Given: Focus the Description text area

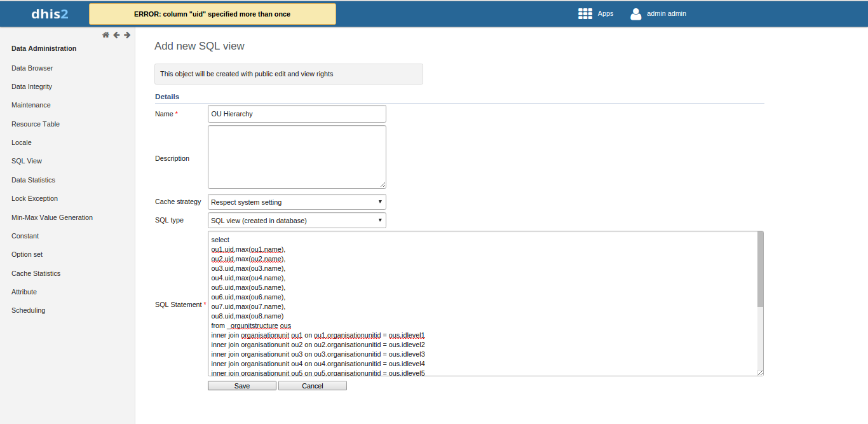Looking at the screenshot, I should coord(297,156).
